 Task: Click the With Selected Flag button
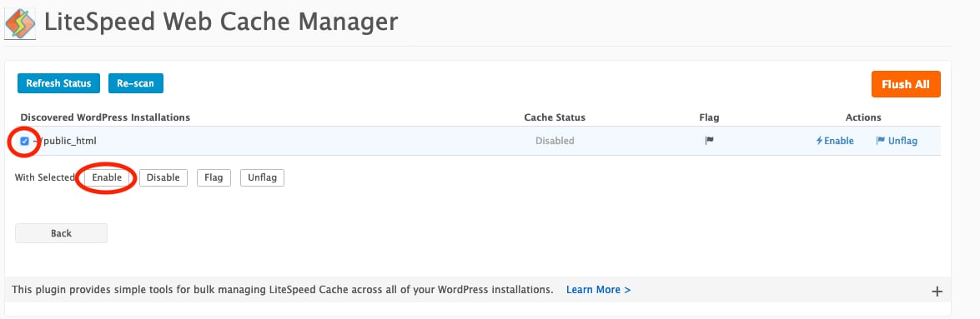tap(214, 177)
